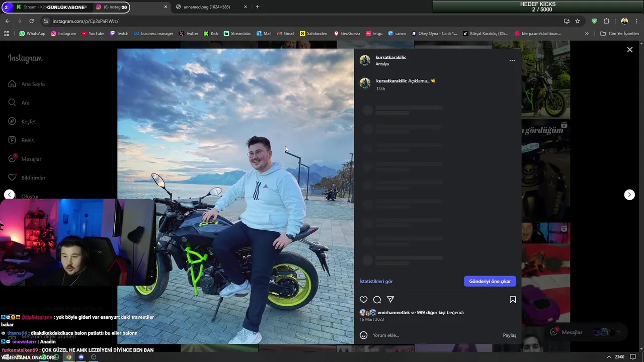Open the Sahibinden bookmark
This screenshot has height=362, width=644.
[313, 34]
